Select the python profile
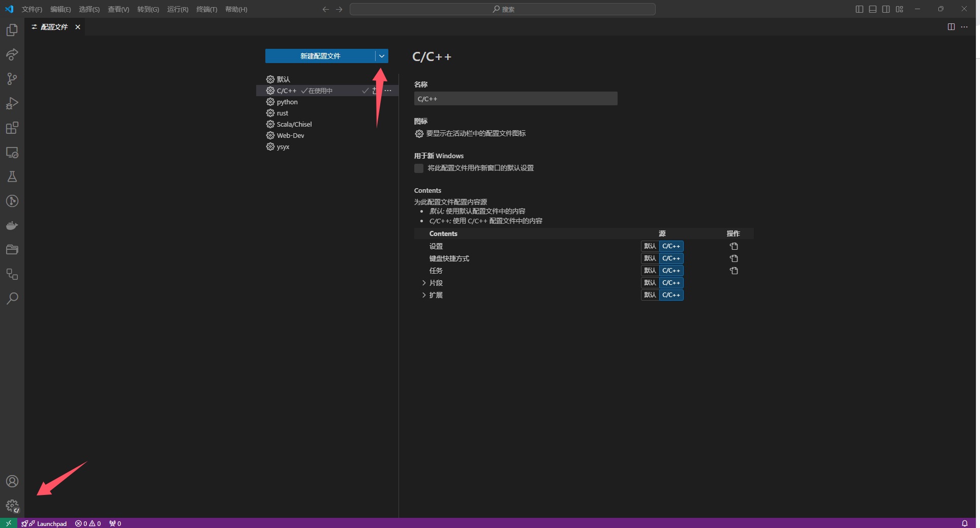The width and height of the screenshot is (980, 528). pyautogui.click(x=327, y=102)
